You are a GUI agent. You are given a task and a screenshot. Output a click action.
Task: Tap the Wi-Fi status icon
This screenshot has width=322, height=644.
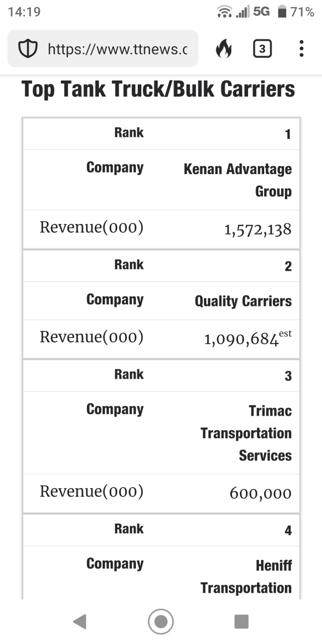coord(224,12)
